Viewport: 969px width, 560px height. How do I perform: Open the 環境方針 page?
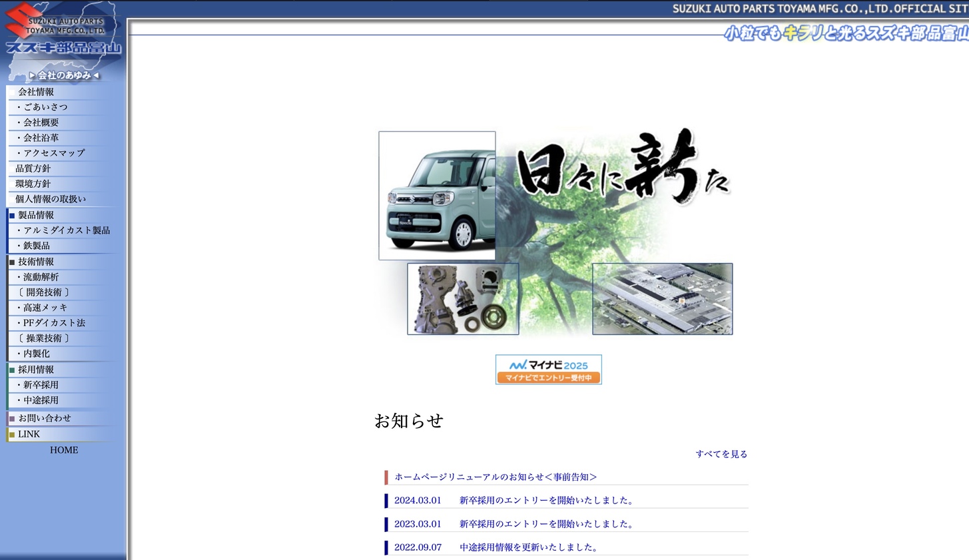(x=33, y=184)
